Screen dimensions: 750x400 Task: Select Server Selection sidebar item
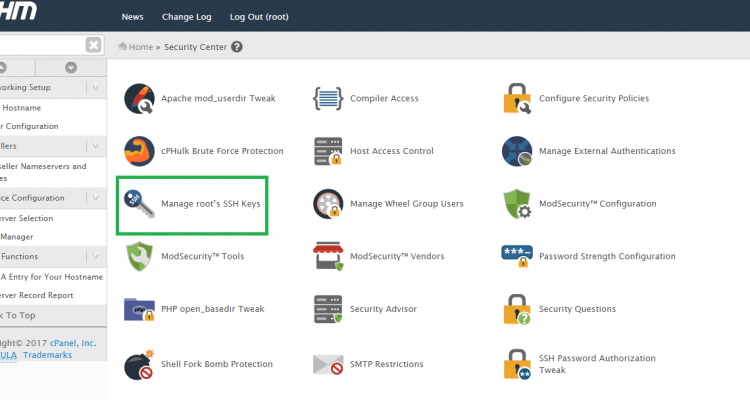[26, 218]
